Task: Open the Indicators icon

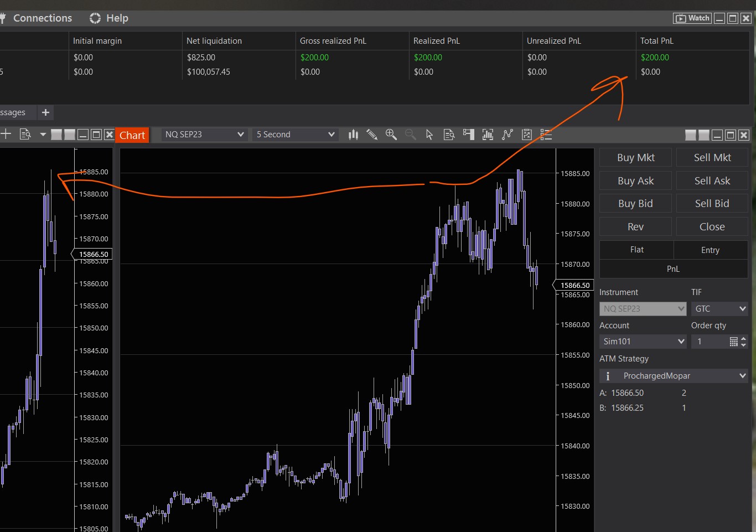Action: (488, 135)
